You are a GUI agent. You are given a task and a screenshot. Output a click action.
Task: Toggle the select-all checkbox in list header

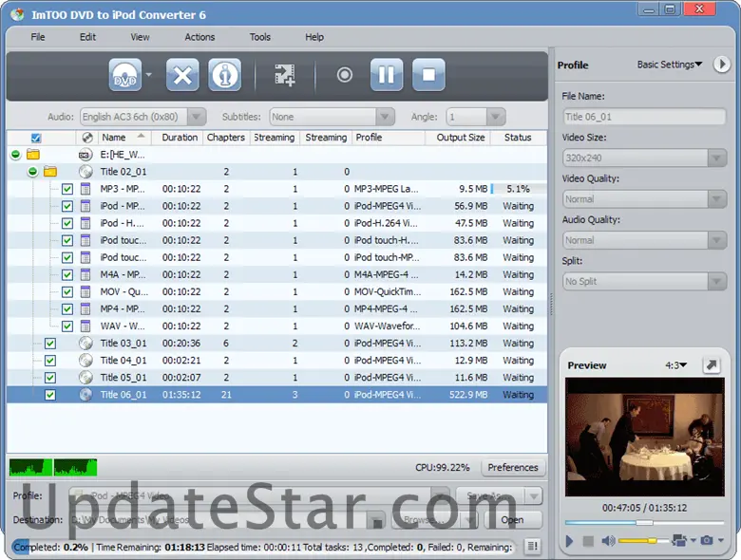[36, 138]
